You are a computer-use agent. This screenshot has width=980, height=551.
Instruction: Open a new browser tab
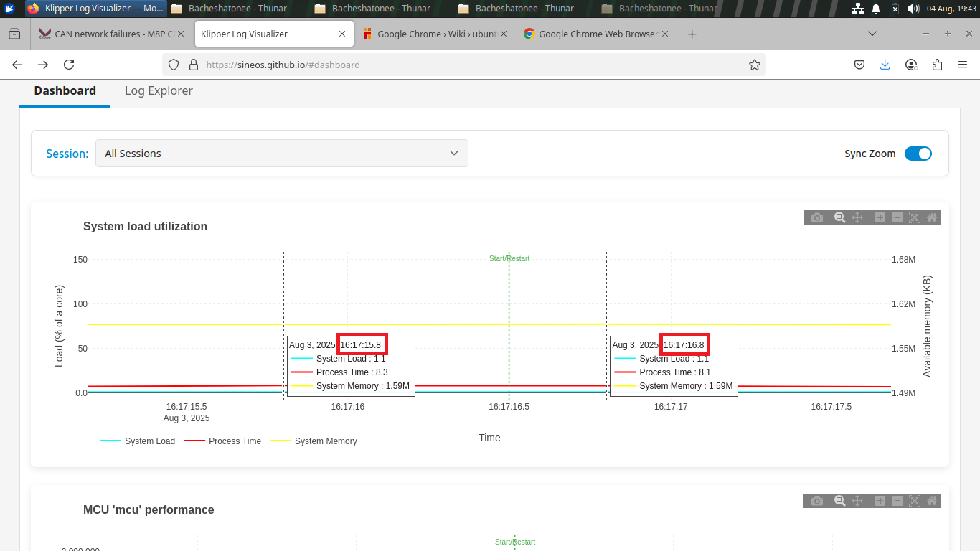tap(692, 34)
